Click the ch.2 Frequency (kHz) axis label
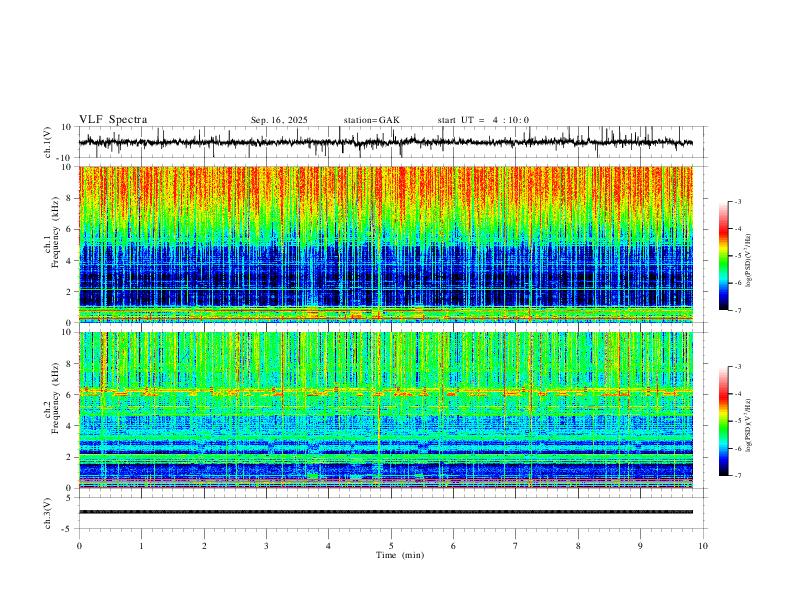This screenshot has height=612, width=792. click(52, 397)
